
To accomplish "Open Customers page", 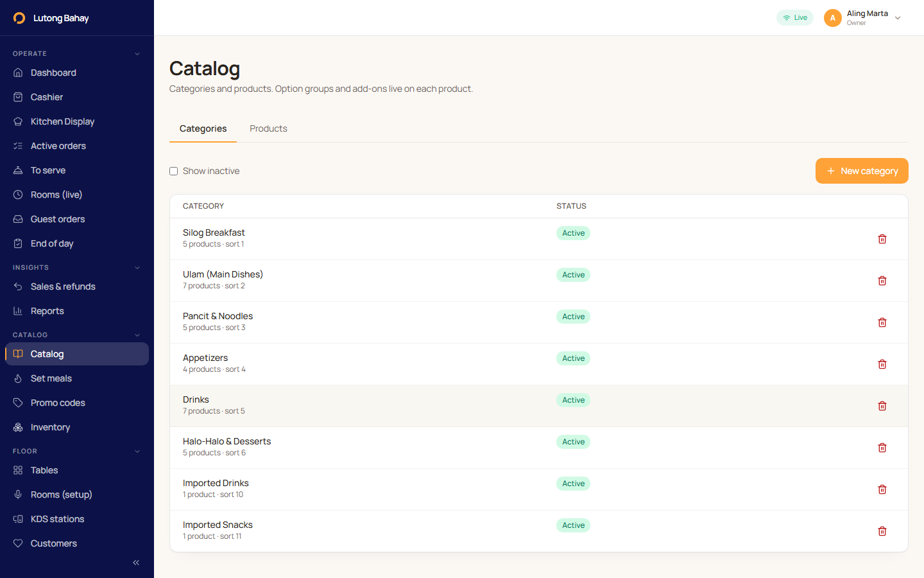I will [77, 543].
